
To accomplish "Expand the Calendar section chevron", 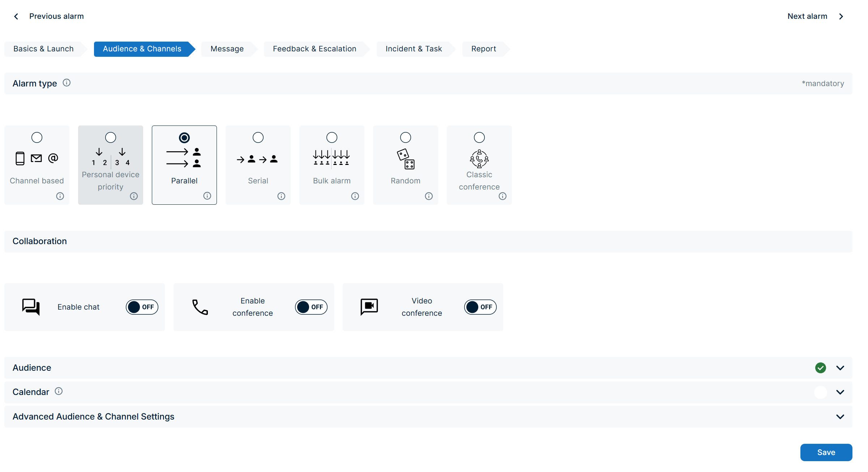I will coord(840,392).
